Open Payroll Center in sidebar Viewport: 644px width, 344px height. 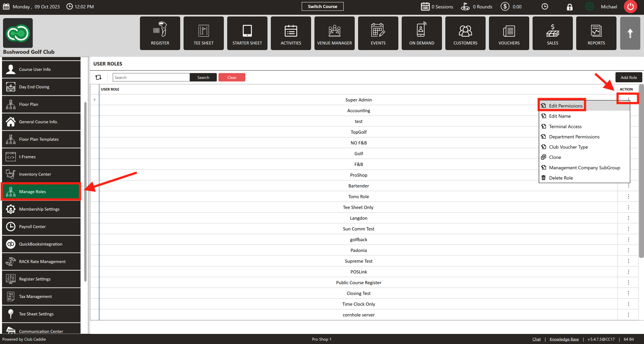coord(41,227)
